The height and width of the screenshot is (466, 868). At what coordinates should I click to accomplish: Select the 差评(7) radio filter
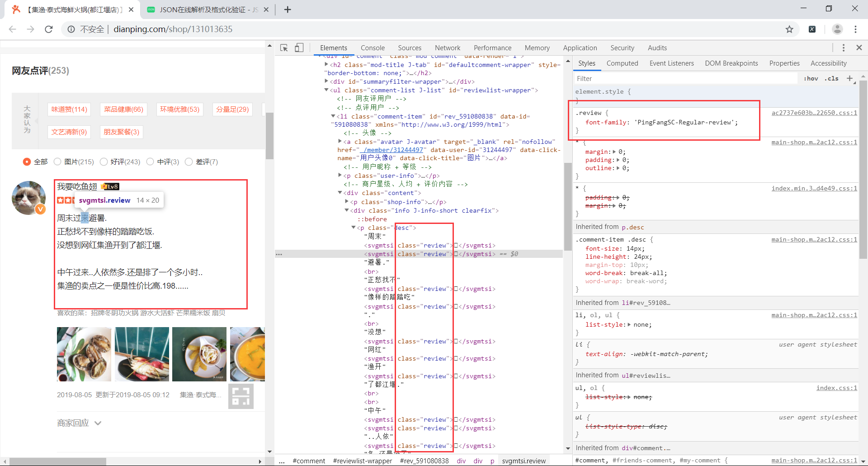point(189,162)
